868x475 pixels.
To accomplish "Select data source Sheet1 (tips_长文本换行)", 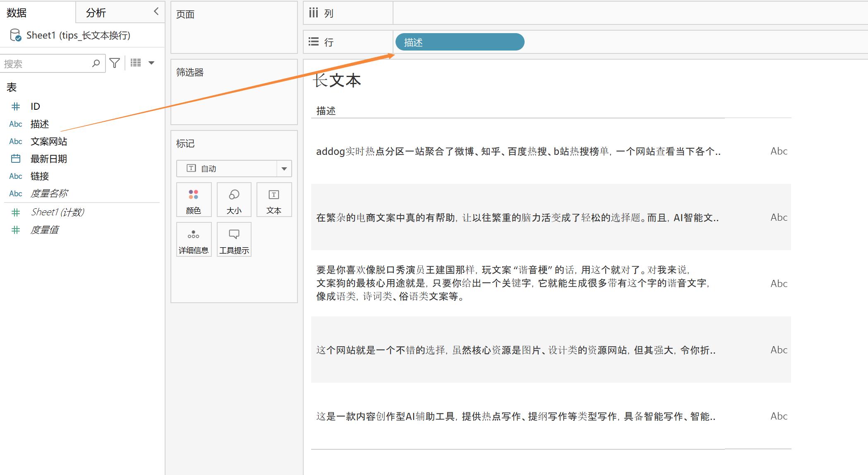I will coord(78,35).
